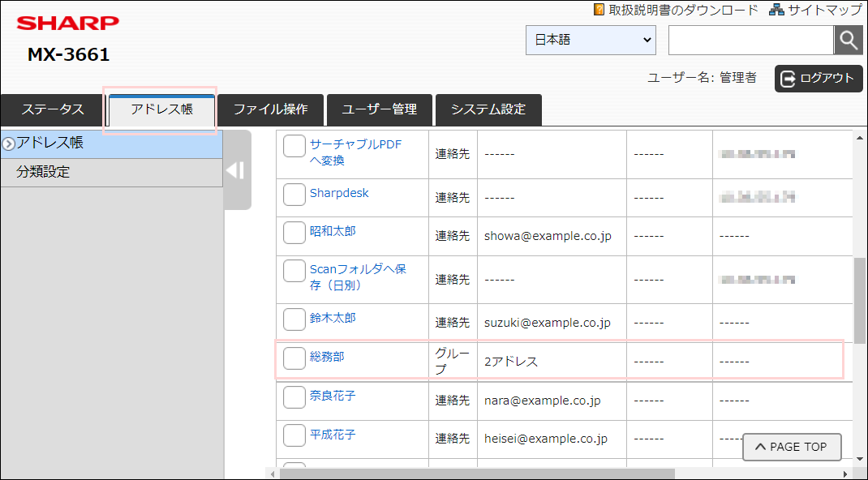Image resolution: width=868 pixels, height=480 pixels.
Task: Check the 総務部 group checkbox
Action: (294, 358)
